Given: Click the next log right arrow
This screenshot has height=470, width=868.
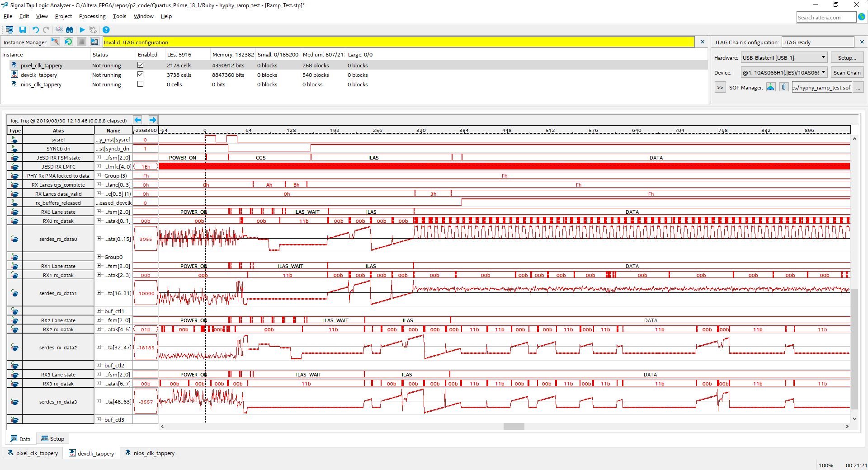Looking at the screenshot, I should 153,120.
